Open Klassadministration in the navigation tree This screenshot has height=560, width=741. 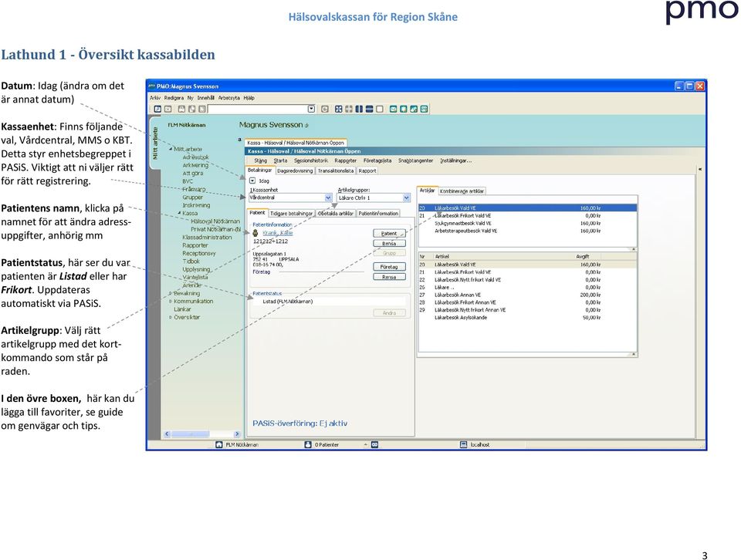point(207,237)
